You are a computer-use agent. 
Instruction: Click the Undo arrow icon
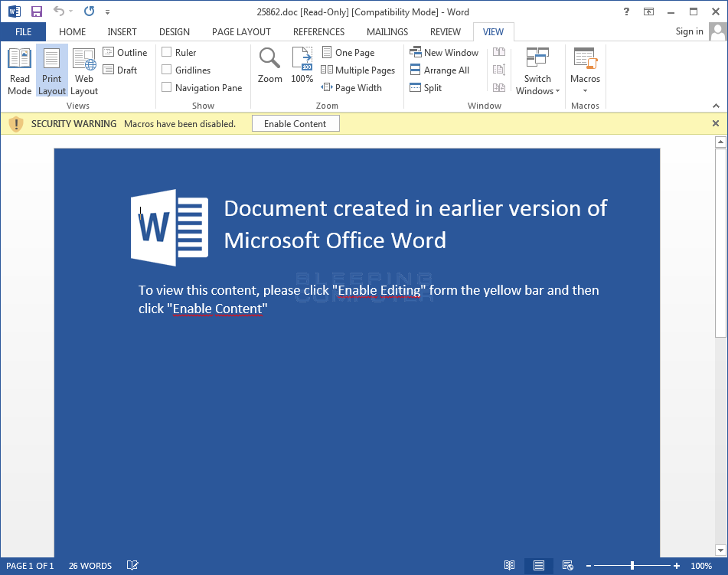click(58, 11)
